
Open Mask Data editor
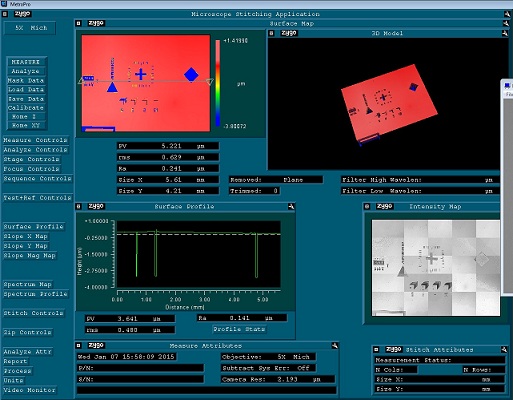tap(26, 81)
